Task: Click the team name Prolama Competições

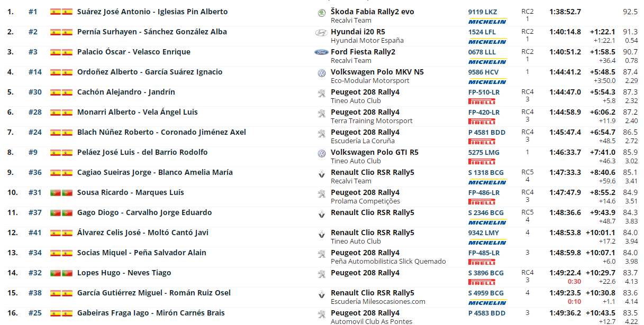Action: point(365,201)
